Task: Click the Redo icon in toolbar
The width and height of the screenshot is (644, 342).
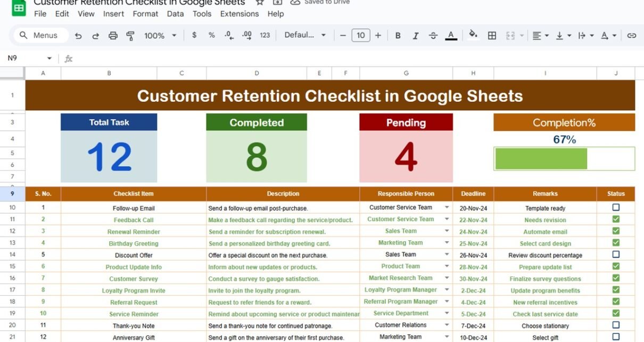Action: tap(96, 36)
